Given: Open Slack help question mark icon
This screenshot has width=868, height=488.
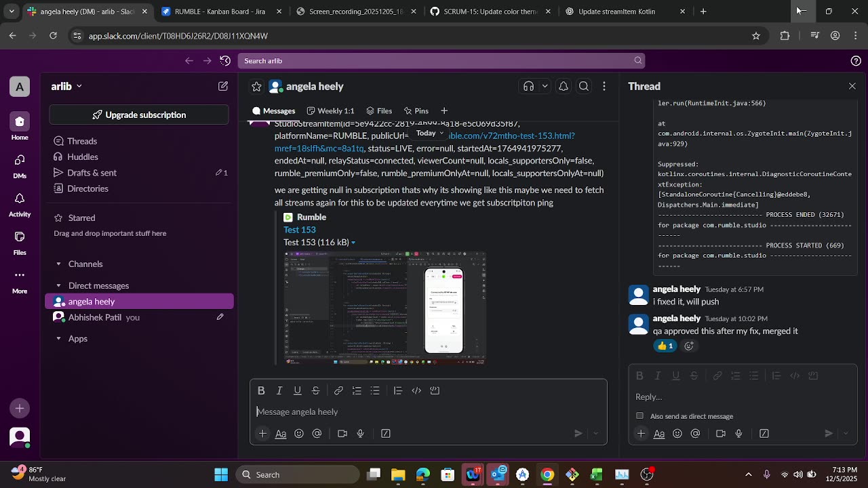Looking at the screenshot, I should pyautogui.click(x=856, y=61).
